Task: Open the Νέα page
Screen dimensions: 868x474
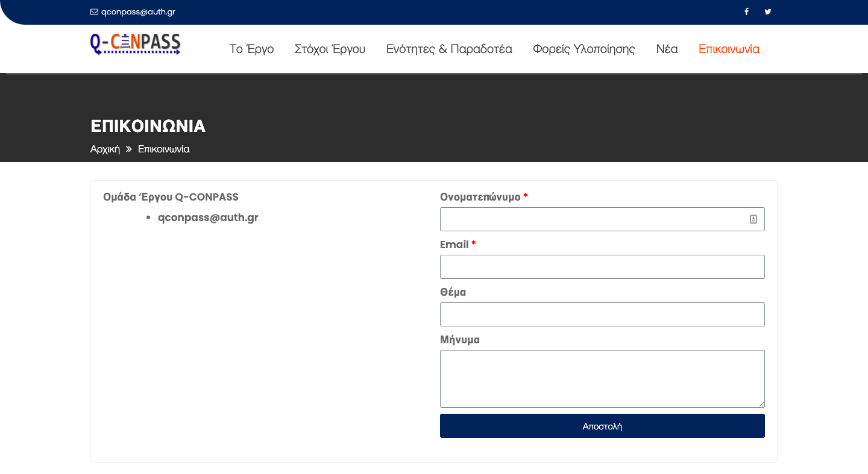Action: tap(667, 49)
